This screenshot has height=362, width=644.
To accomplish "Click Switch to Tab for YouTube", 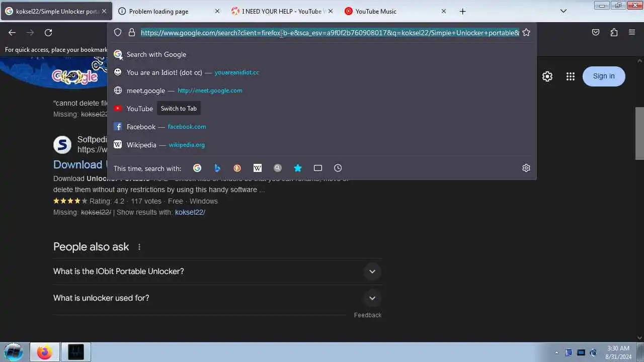I will coord(179,109).
